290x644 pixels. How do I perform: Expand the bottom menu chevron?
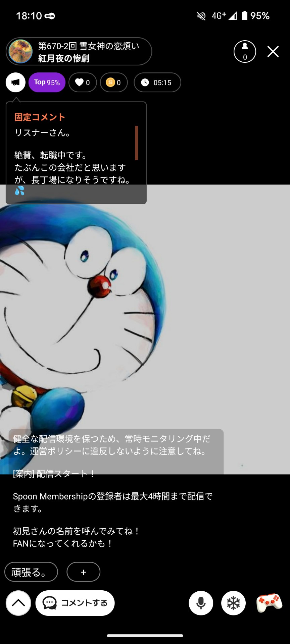pos(18,603)
